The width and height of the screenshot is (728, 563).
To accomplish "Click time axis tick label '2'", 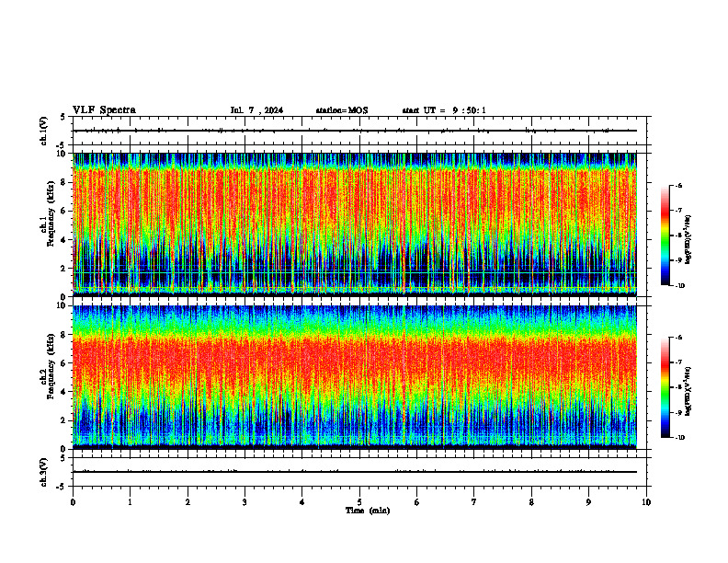I will pos(188,502).
